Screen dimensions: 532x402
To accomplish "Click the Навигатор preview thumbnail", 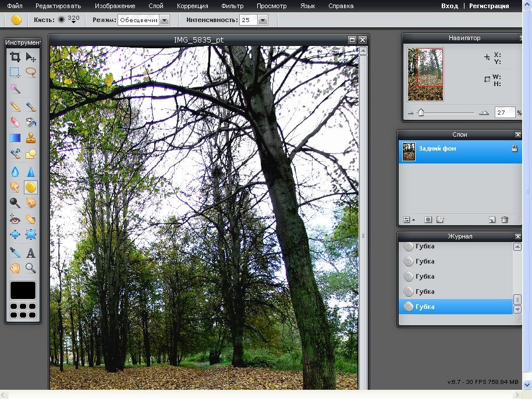I will pyautogui.click(x=425, y=74).
